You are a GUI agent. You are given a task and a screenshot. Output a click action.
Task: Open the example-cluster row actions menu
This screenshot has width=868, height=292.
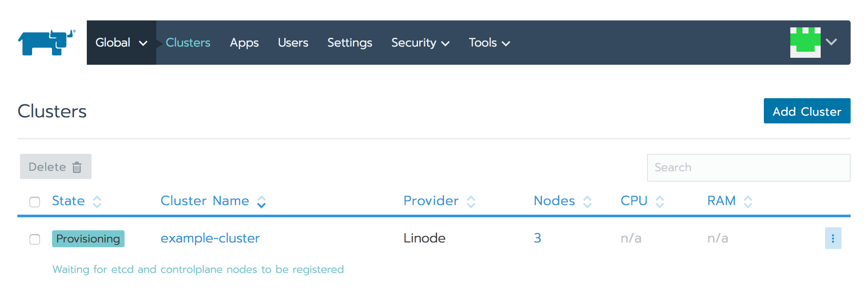point(833,238)
